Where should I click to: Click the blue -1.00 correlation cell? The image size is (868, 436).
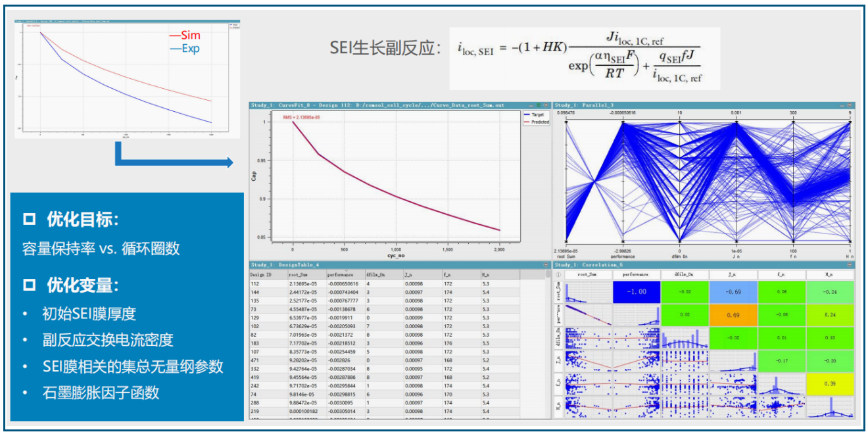click(637, 292)
